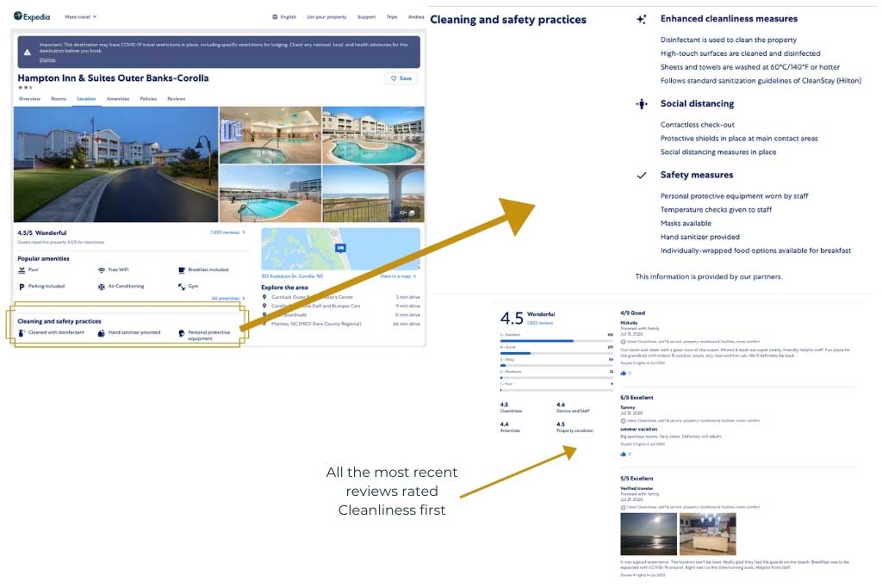Open the indoor pool photo
The image size is (882, 588).
click(x=270, y=135)
